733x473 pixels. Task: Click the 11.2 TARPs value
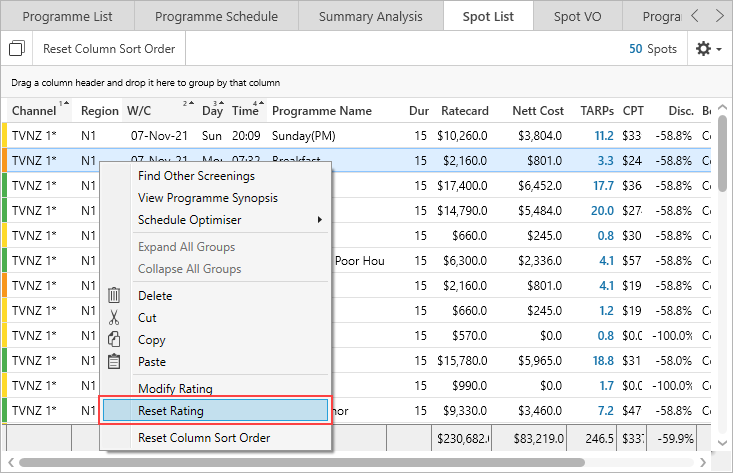click(604, 136)
